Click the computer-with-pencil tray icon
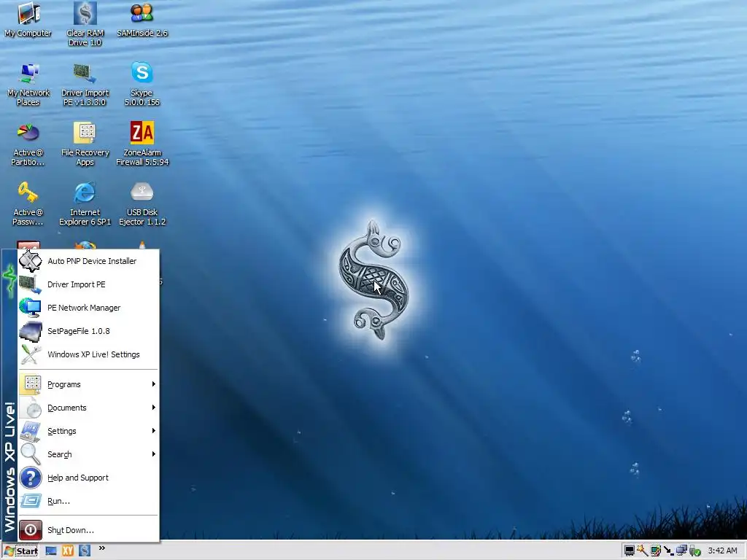Screen dimensions: 747x560 point(656,551)
